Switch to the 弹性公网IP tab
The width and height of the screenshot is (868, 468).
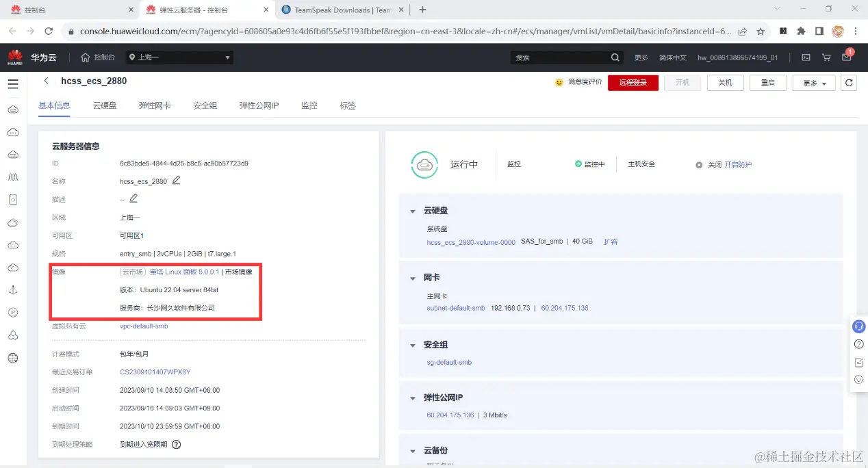pyautogui.click(x=259, y=105)
